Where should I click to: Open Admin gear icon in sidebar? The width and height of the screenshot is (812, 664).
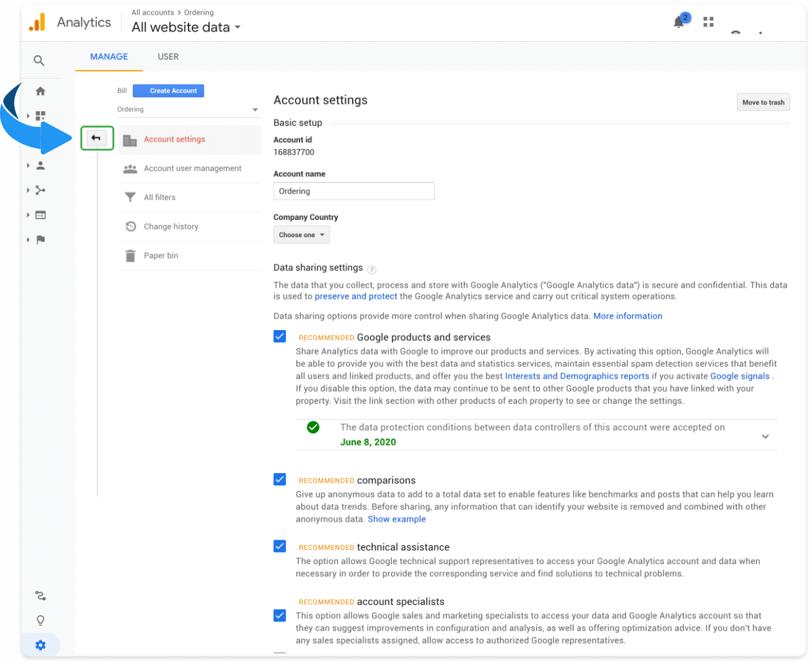pos(40,645)
